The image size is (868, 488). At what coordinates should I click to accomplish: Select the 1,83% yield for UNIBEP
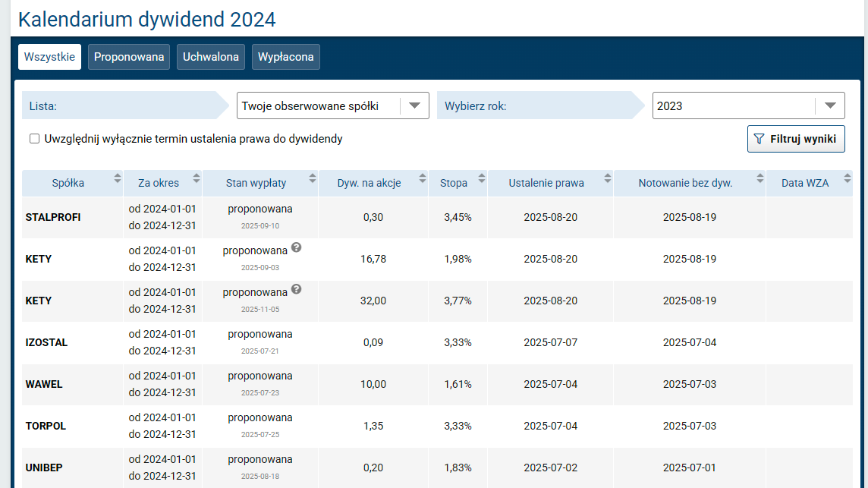click(458, 468)
